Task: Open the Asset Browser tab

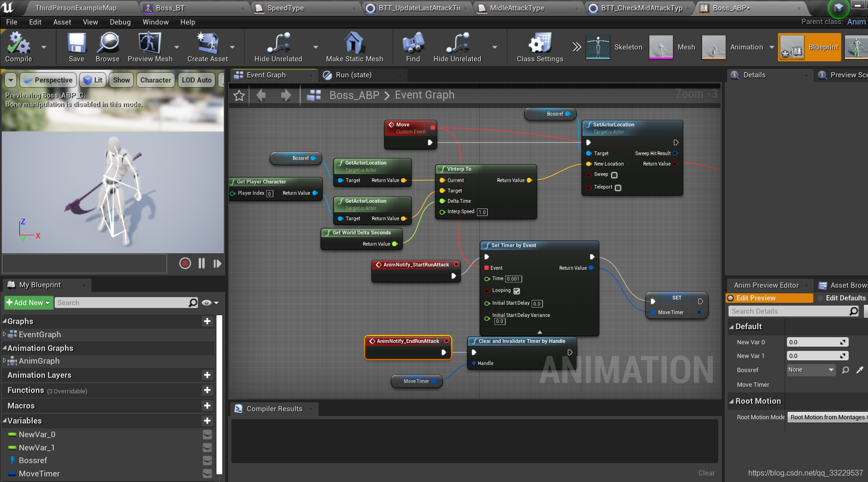Action: (843, 285)
